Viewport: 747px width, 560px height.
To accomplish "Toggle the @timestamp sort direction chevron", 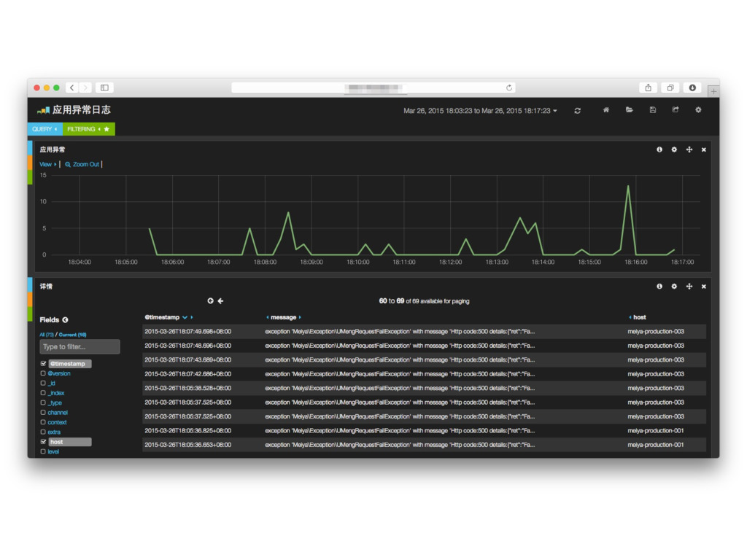I will [185, 317].
